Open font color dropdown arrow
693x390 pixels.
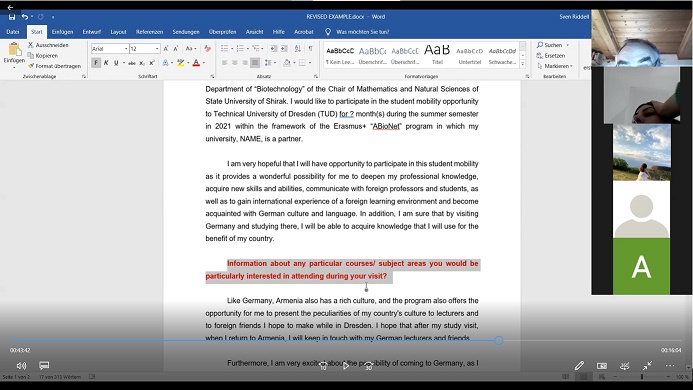(x=204, y=63)
